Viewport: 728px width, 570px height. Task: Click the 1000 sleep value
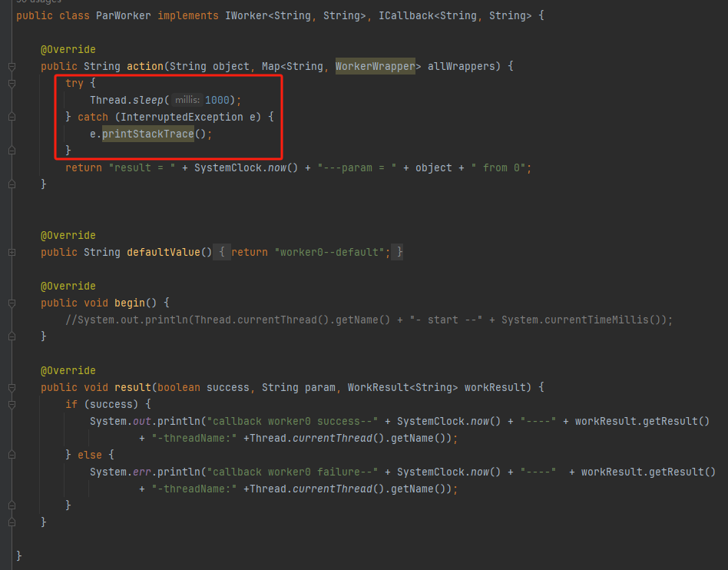point(217,101)
